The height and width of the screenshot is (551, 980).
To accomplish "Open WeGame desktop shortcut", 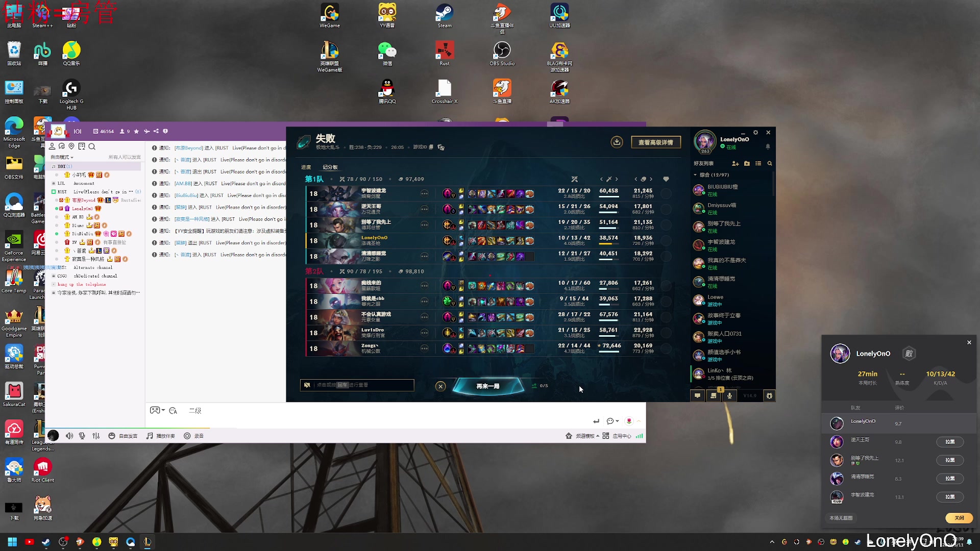I will coord(330,16).
